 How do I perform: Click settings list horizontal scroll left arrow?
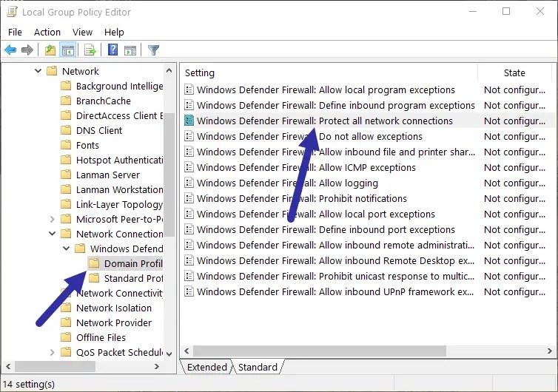[x=186, y=351]
